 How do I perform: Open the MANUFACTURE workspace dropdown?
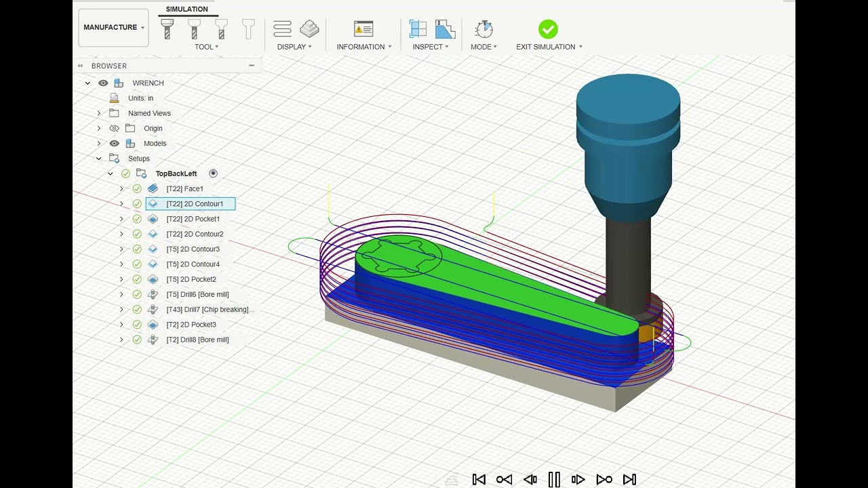pyautogui.click(x=114, y=27)
